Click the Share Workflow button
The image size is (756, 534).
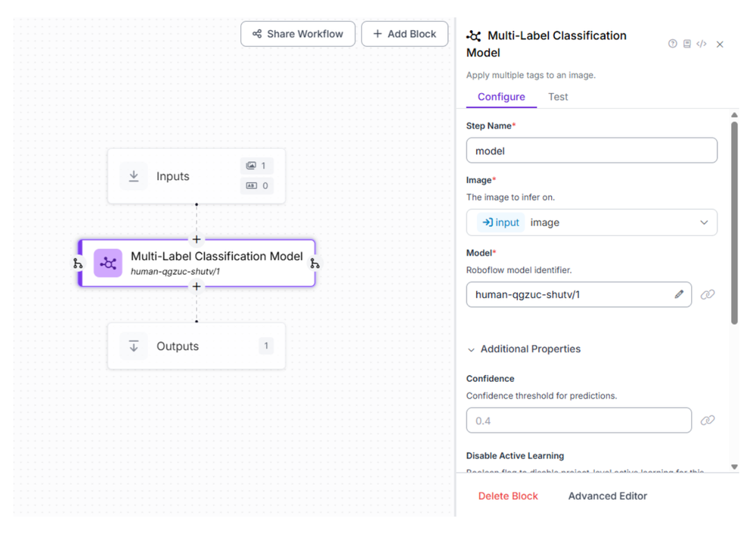pyautogui.click(x=298, y=33)
